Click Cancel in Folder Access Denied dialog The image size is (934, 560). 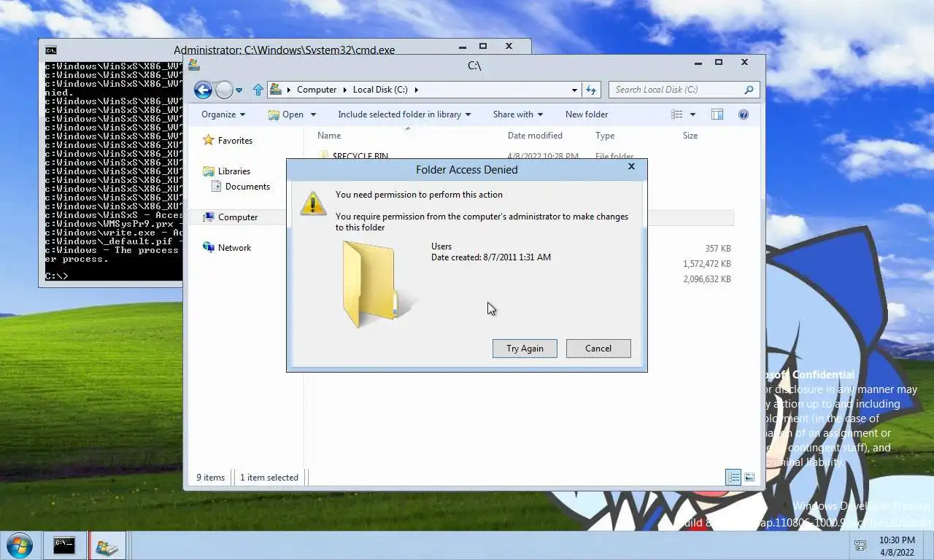pos(598,349)
